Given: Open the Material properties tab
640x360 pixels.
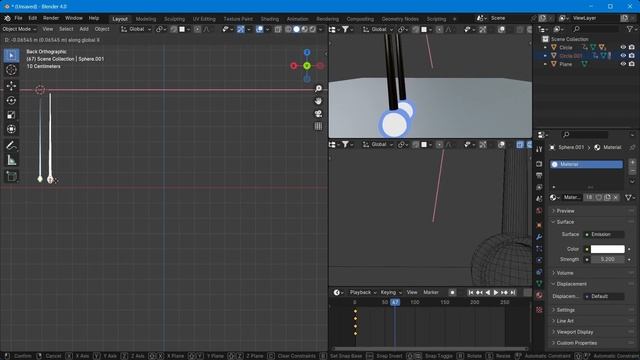Looking at the screenshot, I should pyautogui.click(x=539, y=295).
